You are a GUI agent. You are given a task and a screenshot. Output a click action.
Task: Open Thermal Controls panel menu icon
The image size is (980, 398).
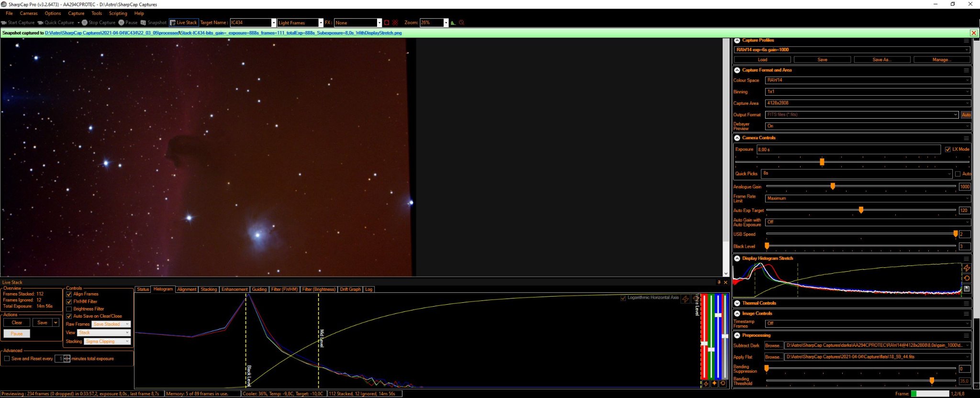[966, 303]
